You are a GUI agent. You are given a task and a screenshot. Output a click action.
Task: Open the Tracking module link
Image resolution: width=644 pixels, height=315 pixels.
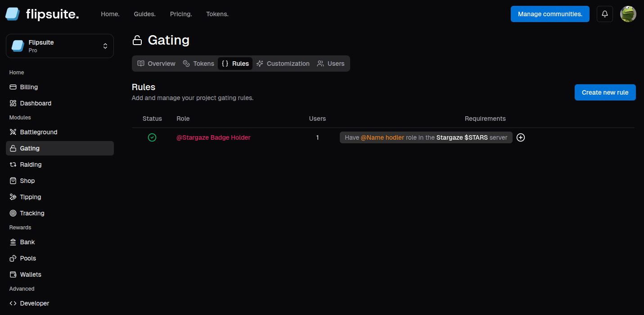point(60,213)
